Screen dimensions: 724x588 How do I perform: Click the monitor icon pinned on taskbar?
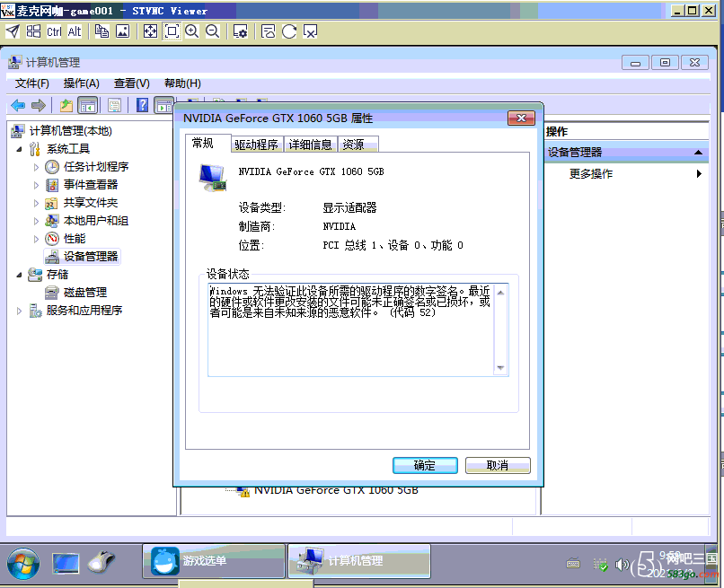click(x=66, y=563)
